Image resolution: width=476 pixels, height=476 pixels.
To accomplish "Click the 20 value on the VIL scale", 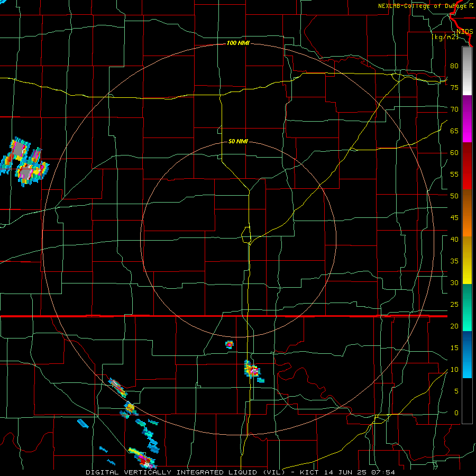I will pyautogui.click(x=454, y=326).
